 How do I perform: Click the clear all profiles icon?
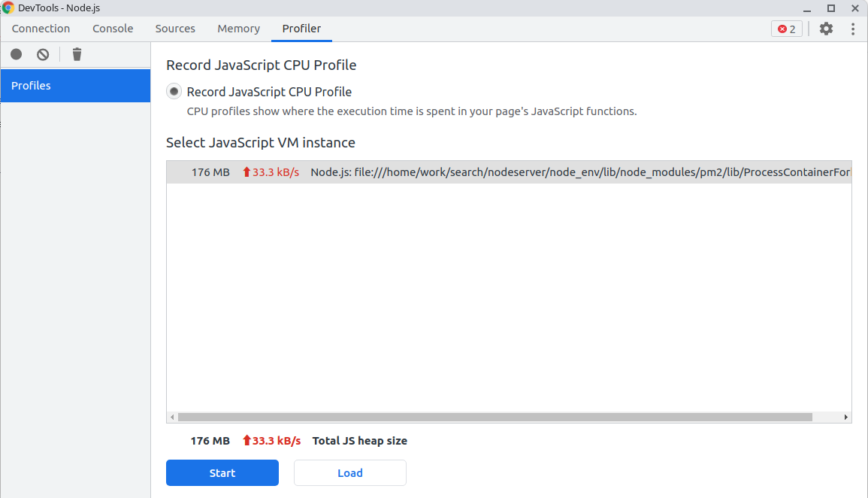[43, 54]
